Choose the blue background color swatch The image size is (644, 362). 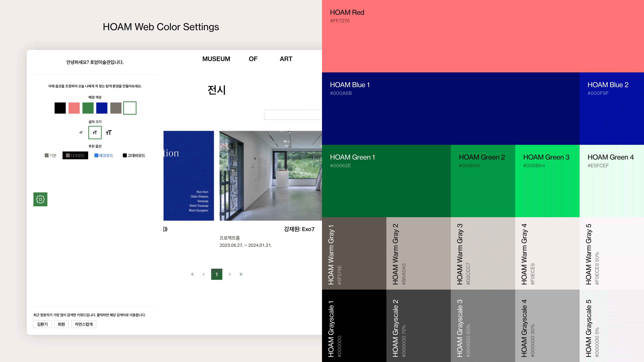point(102,108)
